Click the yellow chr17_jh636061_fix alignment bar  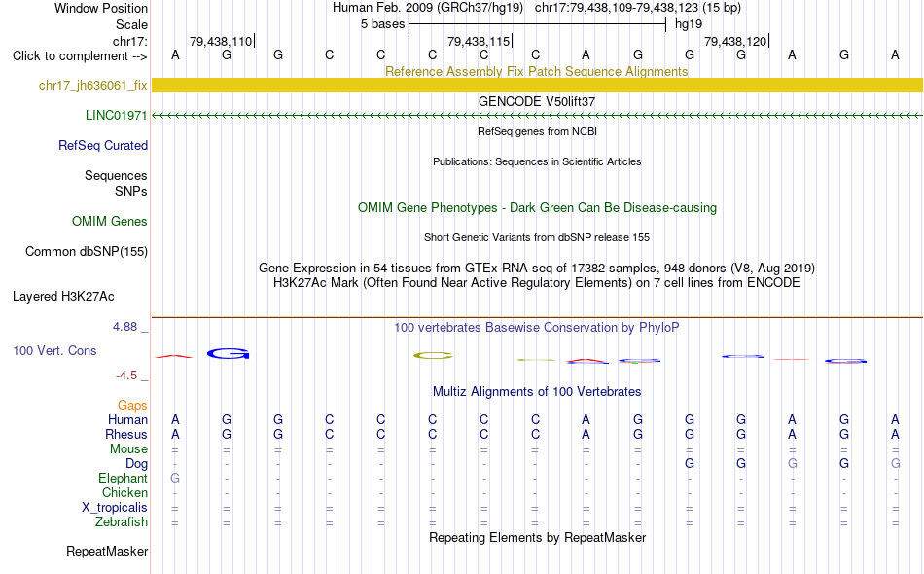pos(537,85)
